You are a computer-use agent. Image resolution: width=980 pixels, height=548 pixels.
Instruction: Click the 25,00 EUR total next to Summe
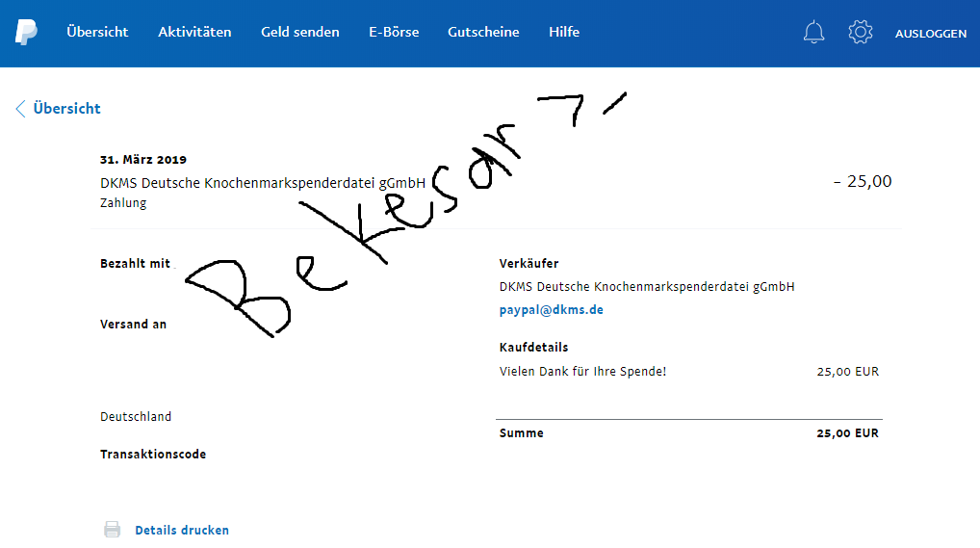pos(847,432)
